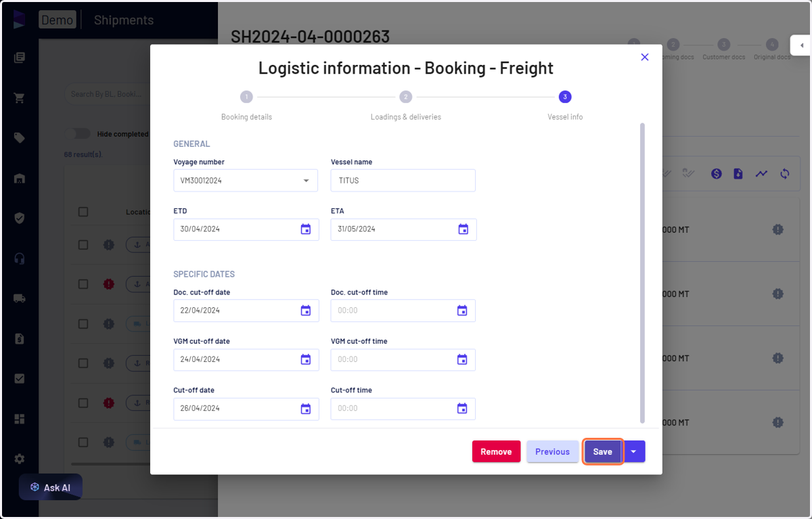Go to Loadings & deliveries step
Viewport: 812px width, 519px height.
click(x=405, y=106)
